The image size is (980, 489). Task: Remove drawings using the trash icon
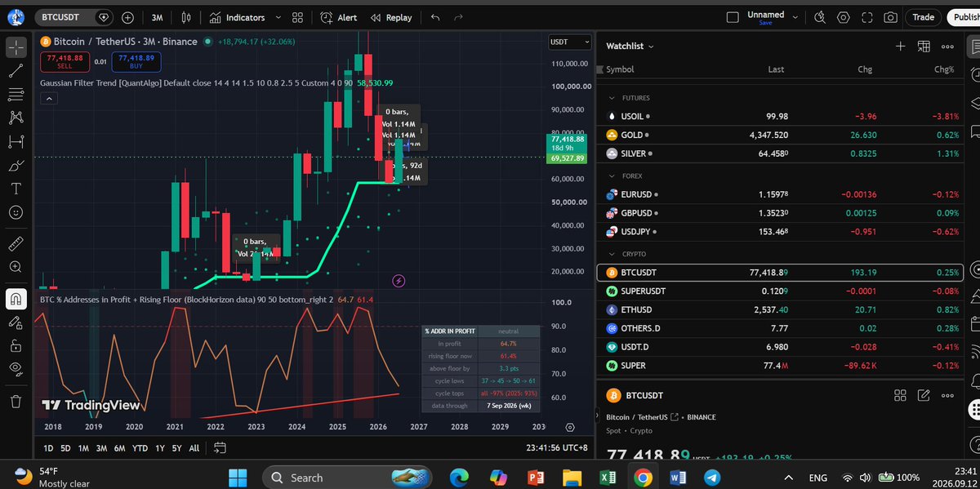coord(16,401)
